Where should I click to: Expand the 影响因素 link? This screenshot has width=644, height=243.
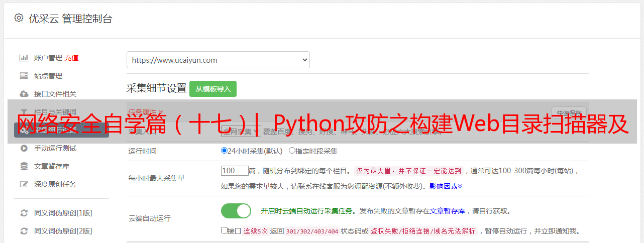(446, 186)
